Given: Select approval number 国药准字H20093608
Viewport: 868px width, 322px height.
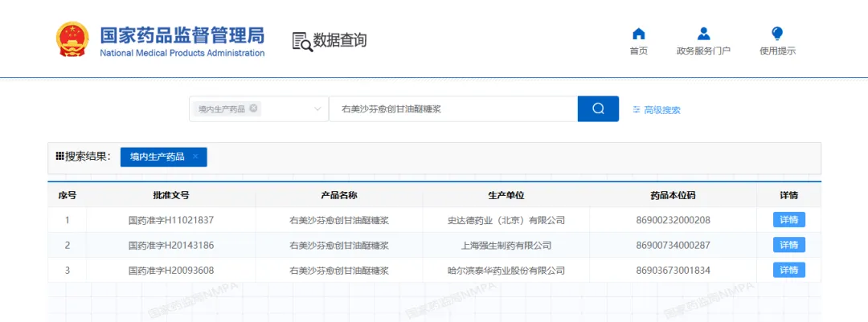Looking at the screenshot, I should [x=171, y=271].
